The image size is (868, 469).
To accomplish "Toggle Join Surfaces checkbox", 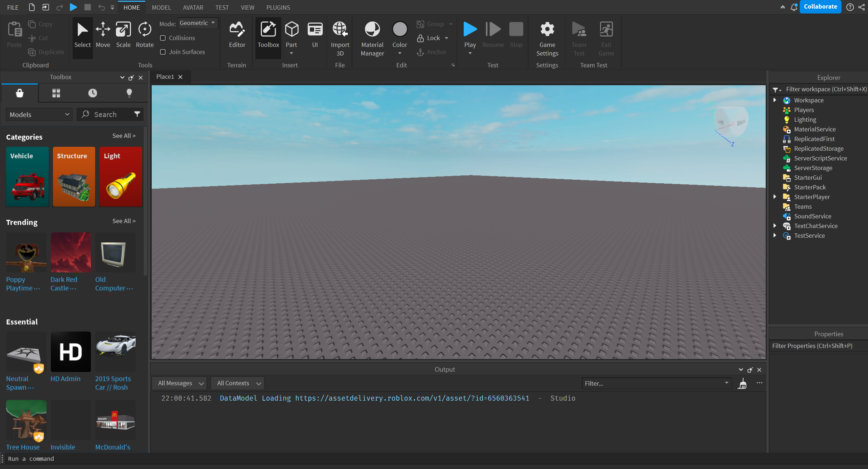I will [163, 52].
